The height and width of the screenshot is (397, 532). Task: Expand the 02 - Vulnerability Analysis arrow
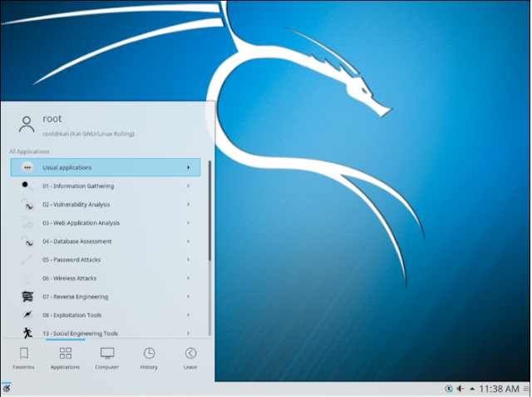pyautogui.click(x=189, y=204)
